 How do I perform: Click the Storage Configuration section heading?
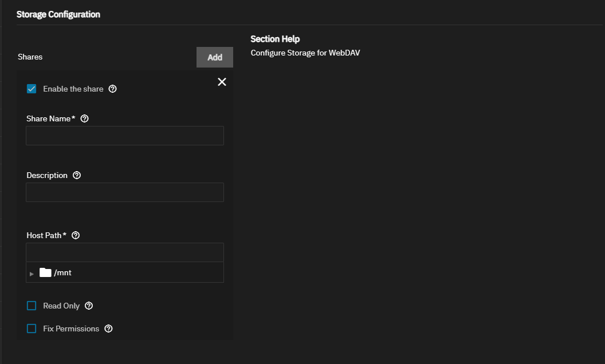tap(58, 14)
